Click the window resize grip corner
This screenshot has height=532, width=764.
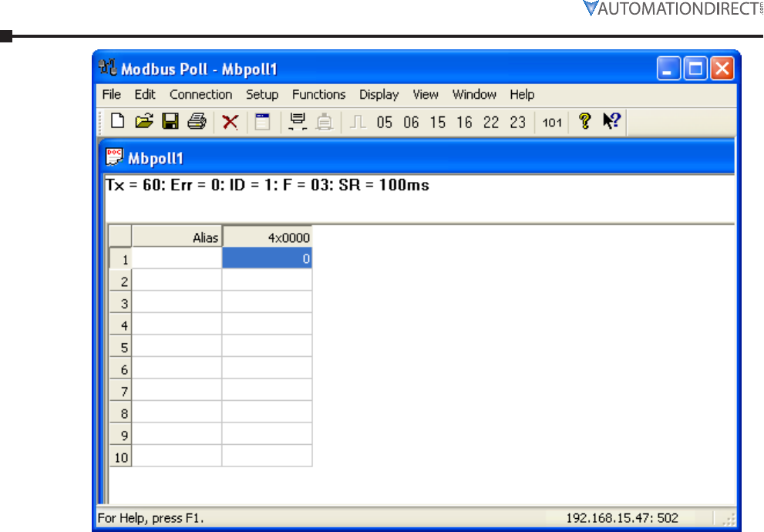click(x=728, y=519)
